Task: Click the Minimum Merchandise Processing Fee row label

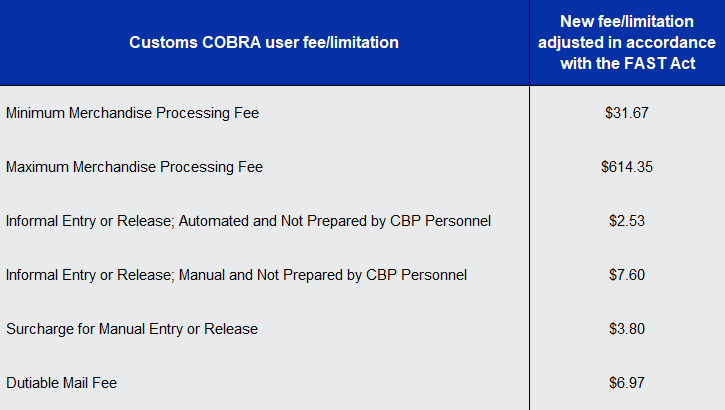Action: coord(132,113)
